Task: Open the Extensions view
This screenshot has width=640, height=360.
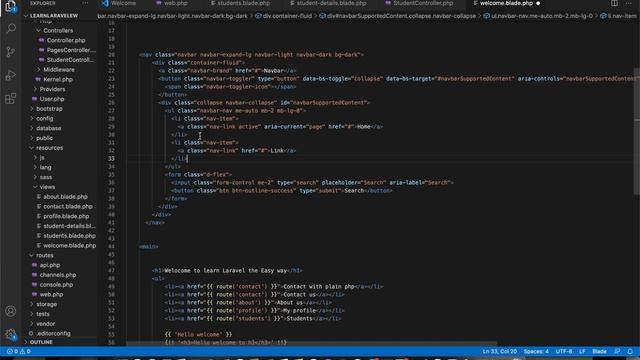Action: coord(11,98)
